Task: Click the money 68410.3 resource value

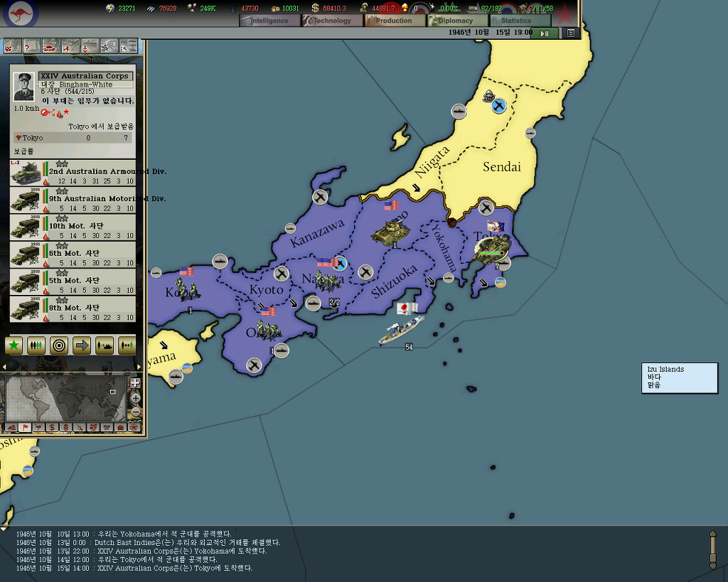Action: pos(334,8)
